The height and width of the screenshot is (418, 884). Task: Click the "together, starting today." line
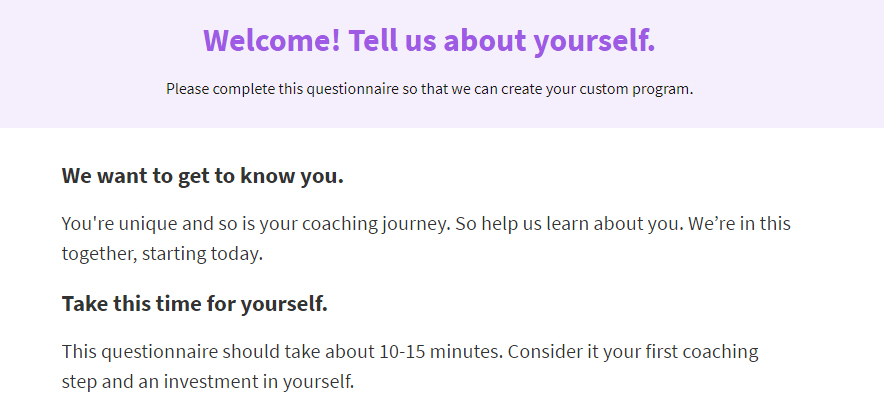pos(162,254)
